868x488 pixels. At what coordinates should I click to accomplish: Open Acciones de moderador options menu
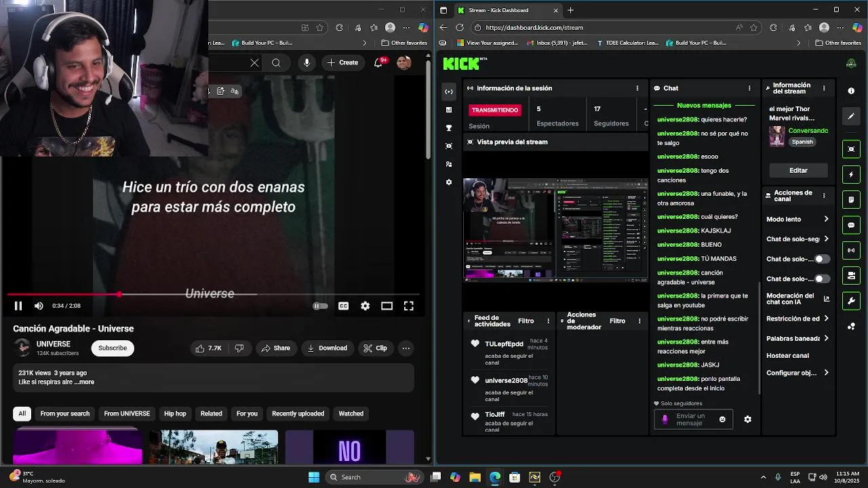pos(639,321)
